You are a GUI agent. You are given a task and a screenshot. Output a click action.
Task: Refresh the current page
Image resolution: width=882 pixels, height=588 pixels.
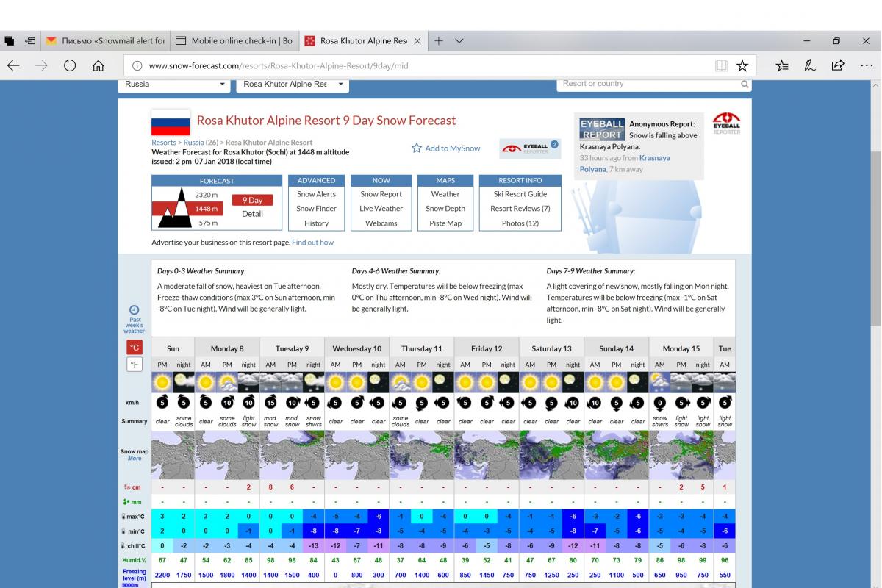[70, 65]
